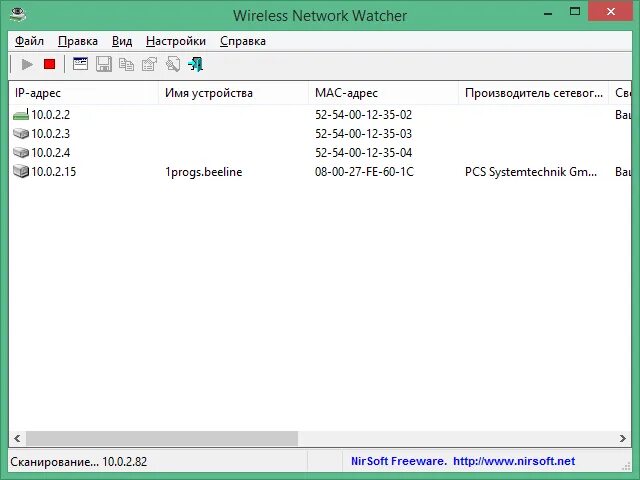Open the Настройки menu

pyautogui.click(x=176, y=41)
